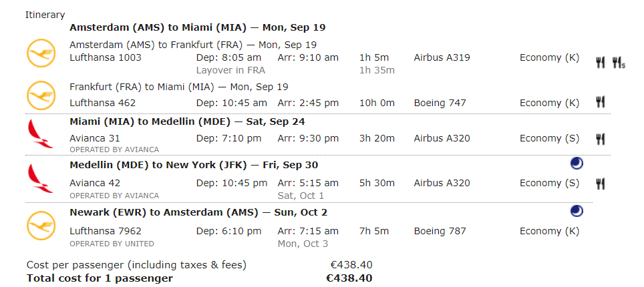Click Operated by United label
644x287 pixels.
point(112,244)
